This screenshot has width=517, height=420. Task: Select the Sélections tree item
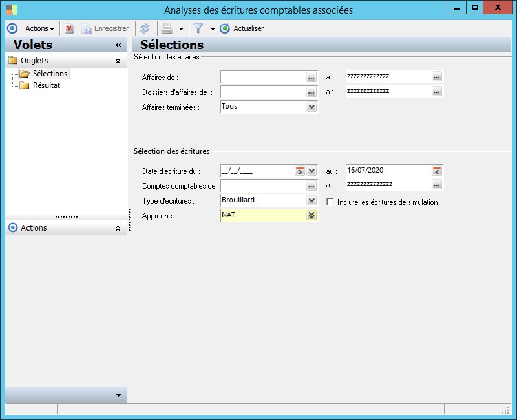click(50, 74)
